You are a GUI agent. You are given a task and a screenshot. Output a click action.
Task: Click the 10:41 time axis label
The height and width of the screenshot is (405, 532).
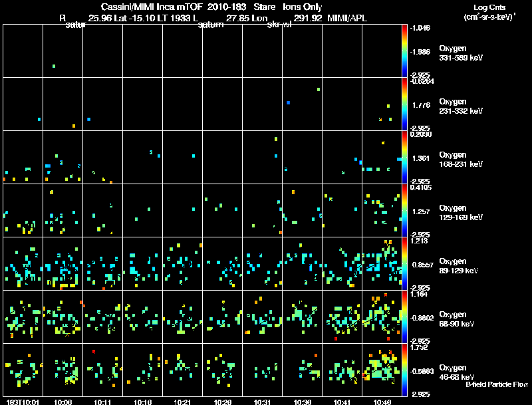coord(342,402)
